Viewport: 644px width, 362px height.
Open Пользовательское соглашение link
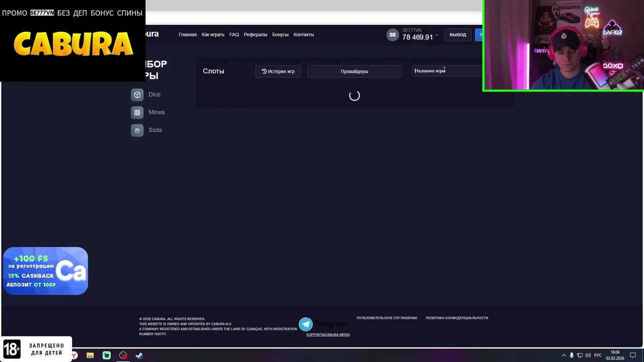click(387, 318)
